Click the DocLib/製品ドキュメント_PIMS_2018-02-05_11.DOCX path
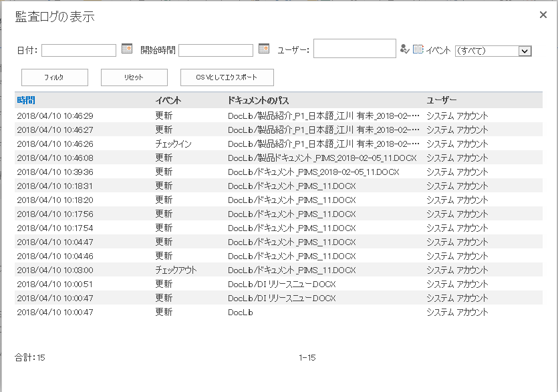The width and height of the screenshot is (558, 392). pyautogui.click(x=322, y=158)
